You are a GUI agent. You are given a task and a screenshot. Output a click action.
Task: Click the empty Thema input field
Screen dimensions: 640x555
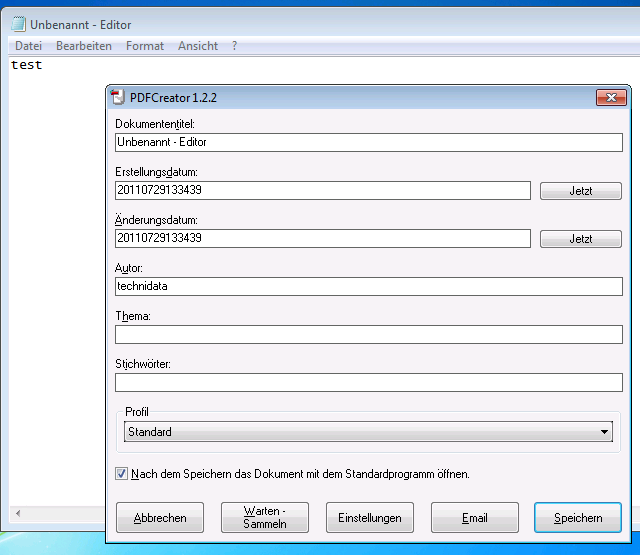click(369, 335)
